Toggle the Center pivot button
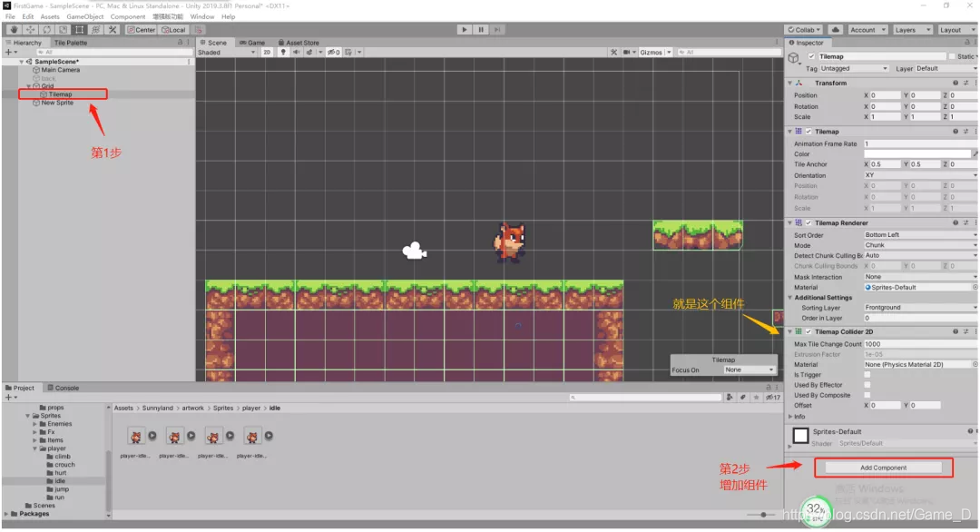This screenshot has width=980, height=532. (142, 29)
